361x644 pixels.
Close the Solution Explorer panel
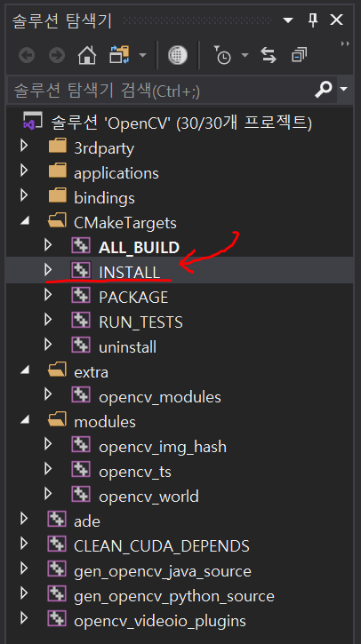[x=337, y=20]
